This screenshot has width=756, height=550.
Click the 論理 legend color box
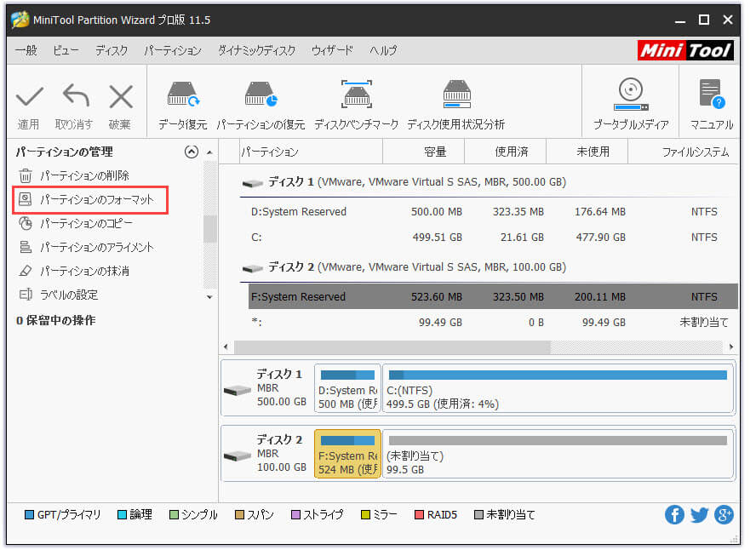(122, 515)
